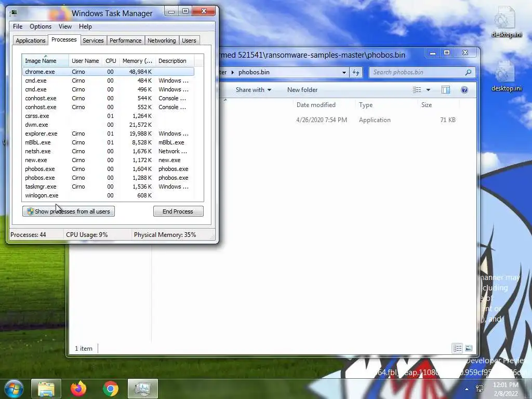The height and width of the screenshot is (399, 532).
Task: Sort processes by Description column
Action: [175, 61]
